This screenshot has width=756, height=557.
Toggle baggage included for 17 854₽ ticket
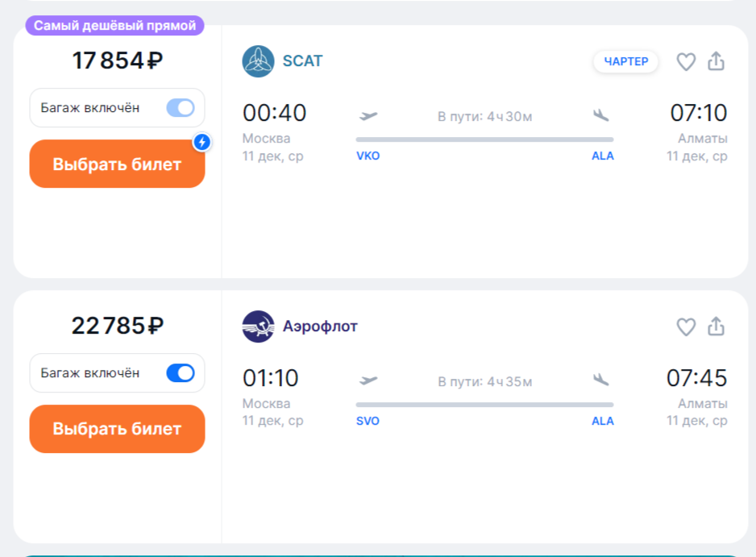(181, 108)
